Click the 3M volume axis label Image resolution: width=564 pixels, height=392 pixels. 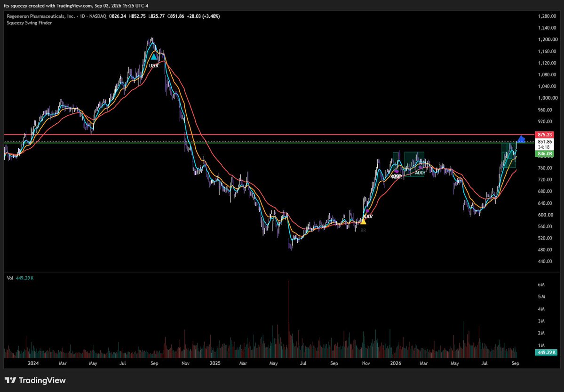(x=541, y=321)
